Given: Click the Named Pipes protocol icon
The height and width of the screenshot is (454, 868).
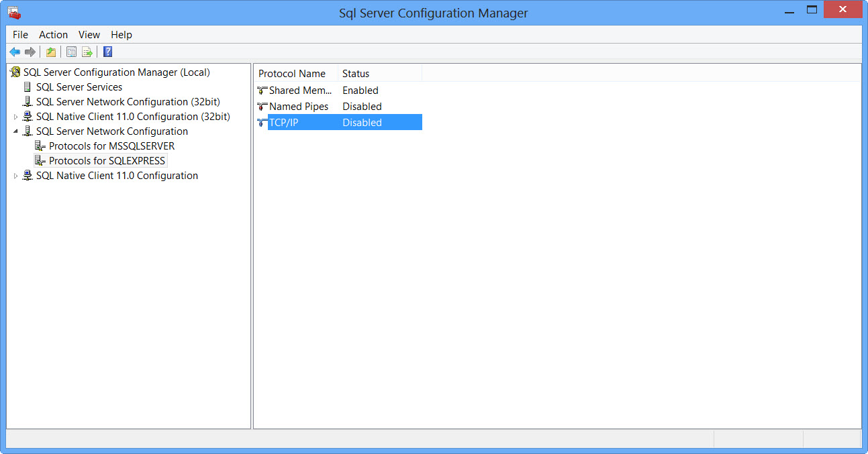Looking at the screenshot, I should [x=261, y=106].
